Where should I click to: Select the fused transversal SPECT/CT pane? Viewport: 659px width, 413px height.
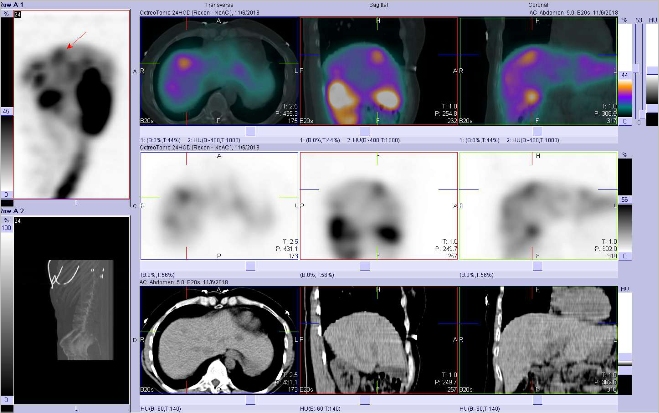point(219,71)
